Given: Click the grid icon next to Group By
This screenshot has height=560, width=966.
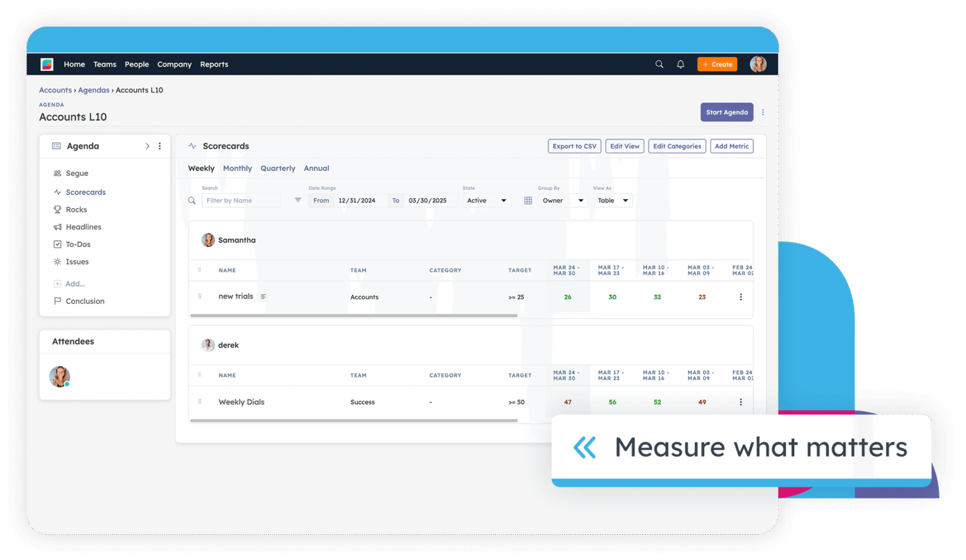Looking at the screenshot, I should coord(528,200).
